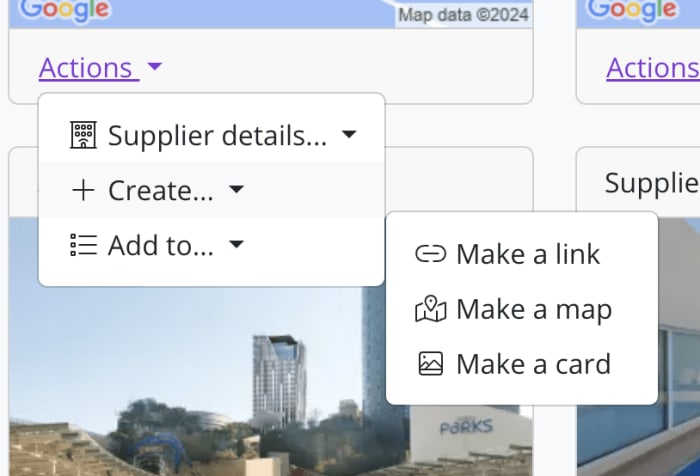
Task: Click the list icon beside Add to
Action: click(x=83, y=245)
